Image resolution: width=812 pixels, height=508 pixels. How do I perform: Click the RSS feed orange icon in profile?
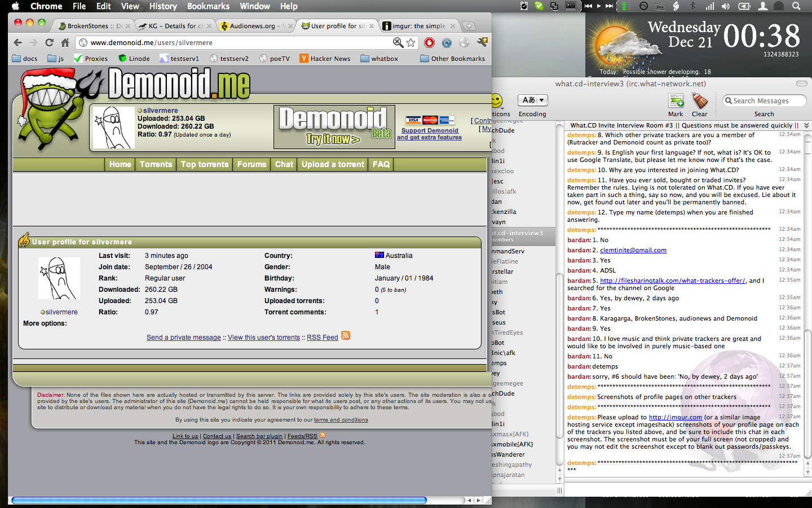click(346, 336)
